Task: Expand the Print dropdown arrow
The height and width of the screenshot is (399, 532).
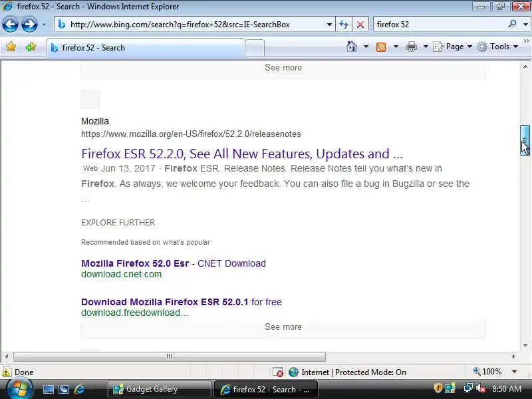Action: coord(426,47)
